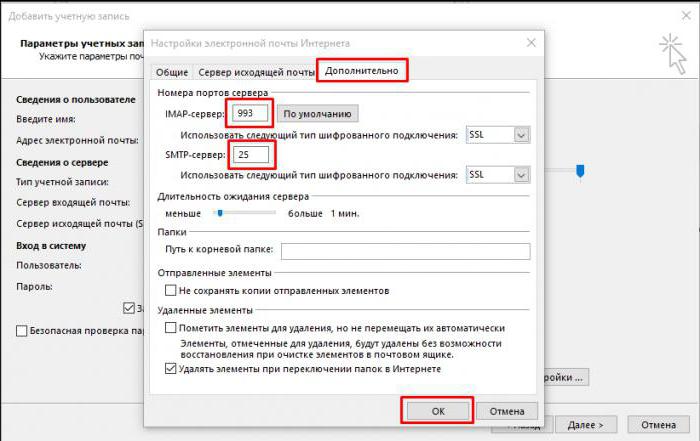
Task: Click the SMTP-сервер port field
Action: [x=249, y=155]
